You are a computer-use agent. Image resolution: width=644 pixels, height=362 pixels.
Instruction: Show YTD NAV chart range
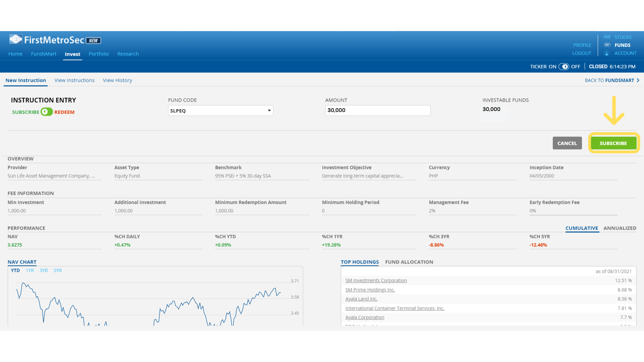pos(15,270)
